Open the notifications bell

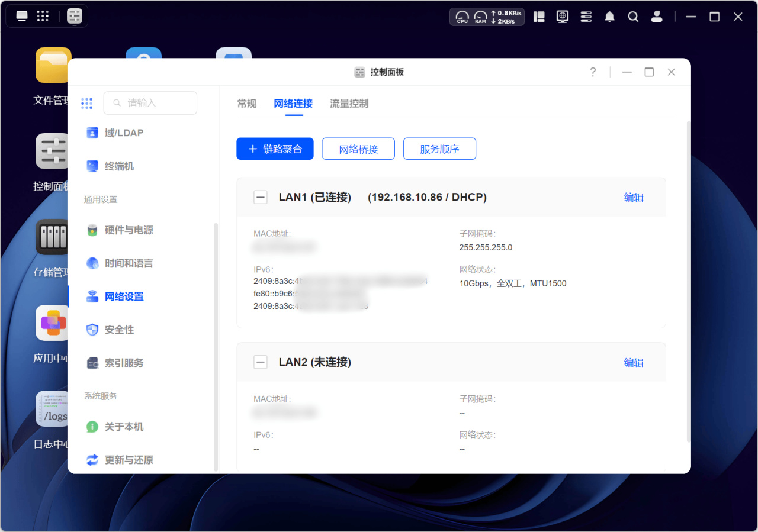point(609,17)
